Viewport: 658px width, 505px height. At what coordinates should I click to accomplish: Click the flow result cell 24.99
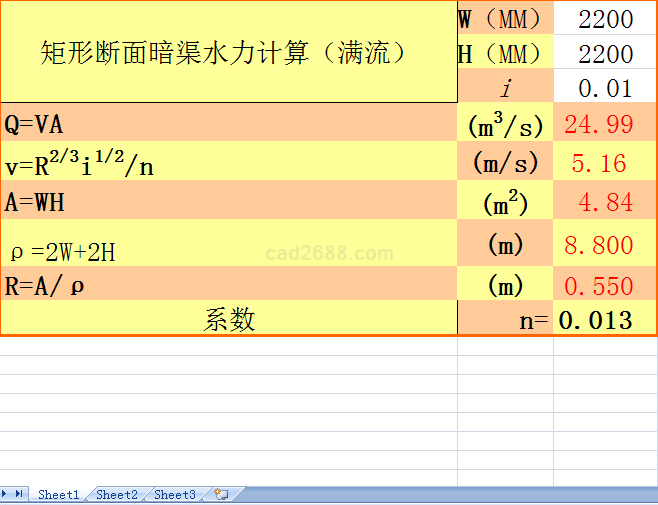point(605,124)
